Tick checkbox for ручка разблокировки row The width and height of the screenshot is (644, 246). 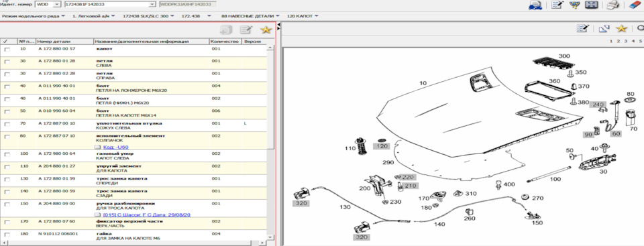click(7, 204)
